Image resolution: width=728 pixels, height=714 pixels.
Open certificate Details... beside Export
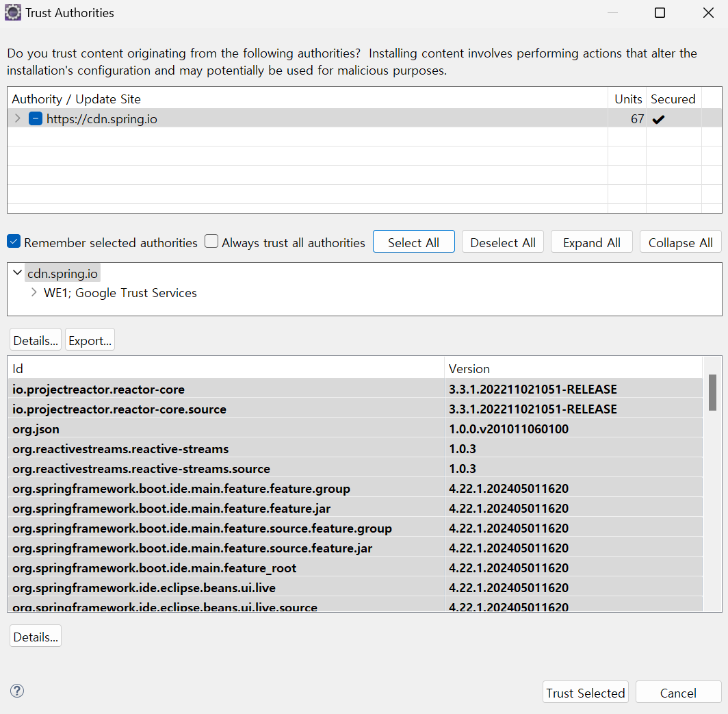tap(36, 340)
